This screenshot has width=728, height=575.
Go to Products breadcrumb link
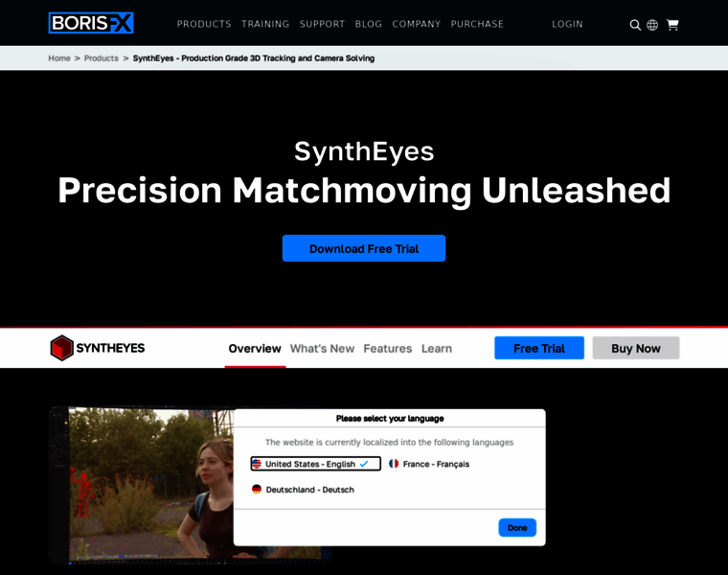pyautogui.click(x=102, y=58)
